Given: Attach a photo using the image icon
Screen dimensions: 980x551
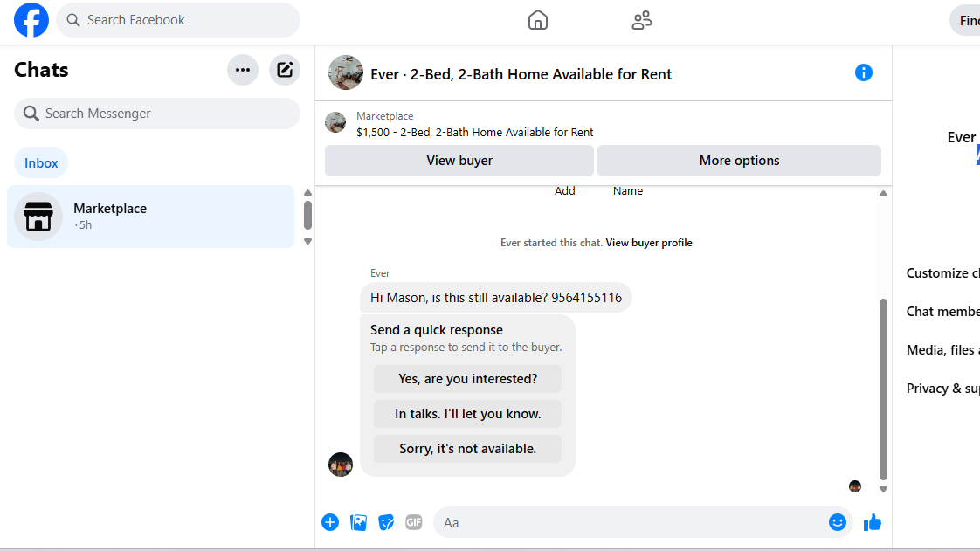Looking at the screenshot, I should 358,522.
